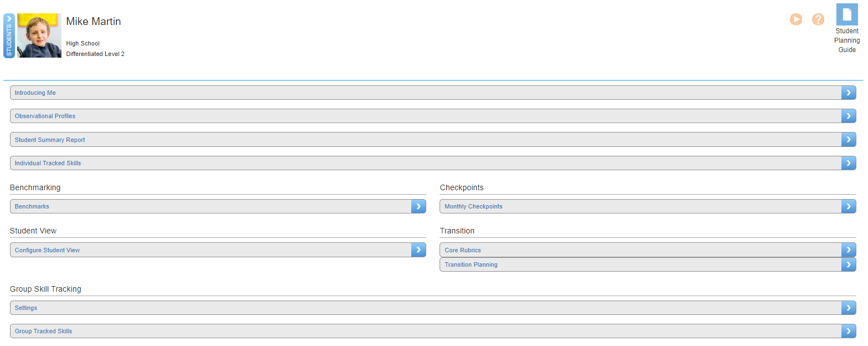Click the arrow button for Student Summary Report
This screenshot has height=346, width=868.
click(x=849, y=139)
